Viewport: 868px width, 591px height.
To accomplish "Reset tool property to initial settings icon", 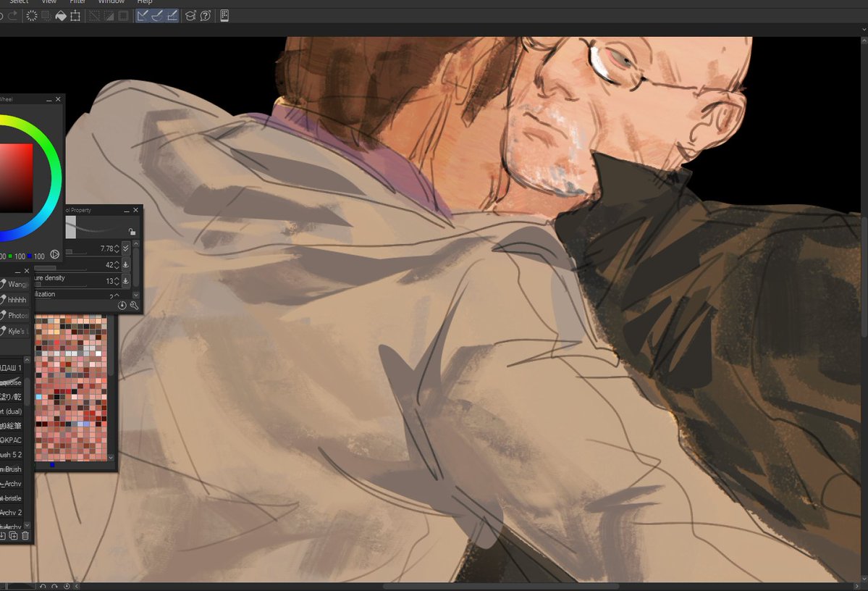I will [x=122, y=306].
